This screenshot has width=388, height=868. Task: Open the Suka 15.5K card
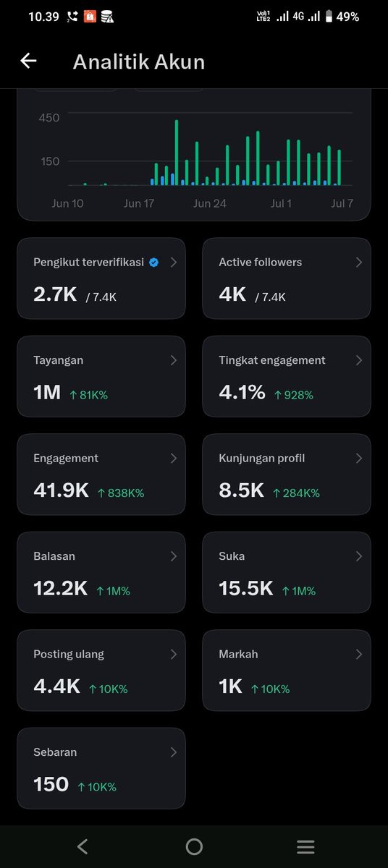pos(287,572)
